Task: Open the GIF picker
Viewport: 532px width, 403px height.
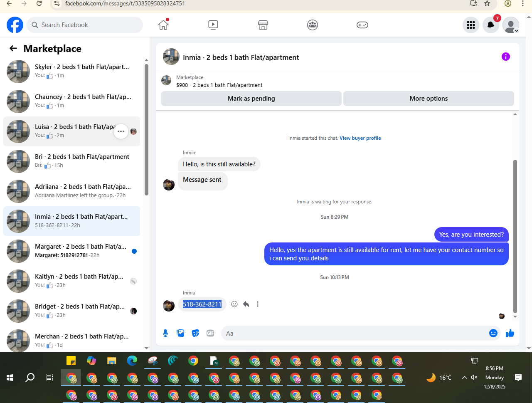Action: (210, 333)
